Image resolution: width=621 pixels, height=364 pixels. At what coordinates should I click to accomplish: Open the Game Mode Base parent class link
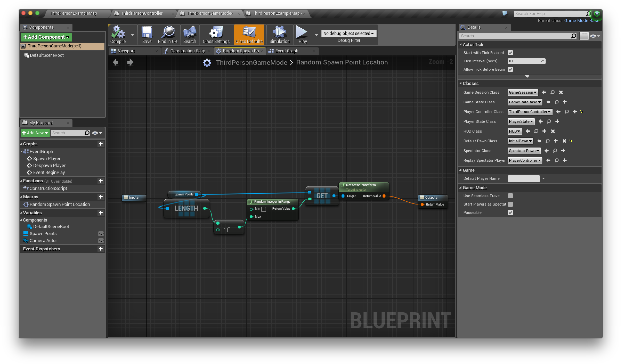(x=581, y=21)
